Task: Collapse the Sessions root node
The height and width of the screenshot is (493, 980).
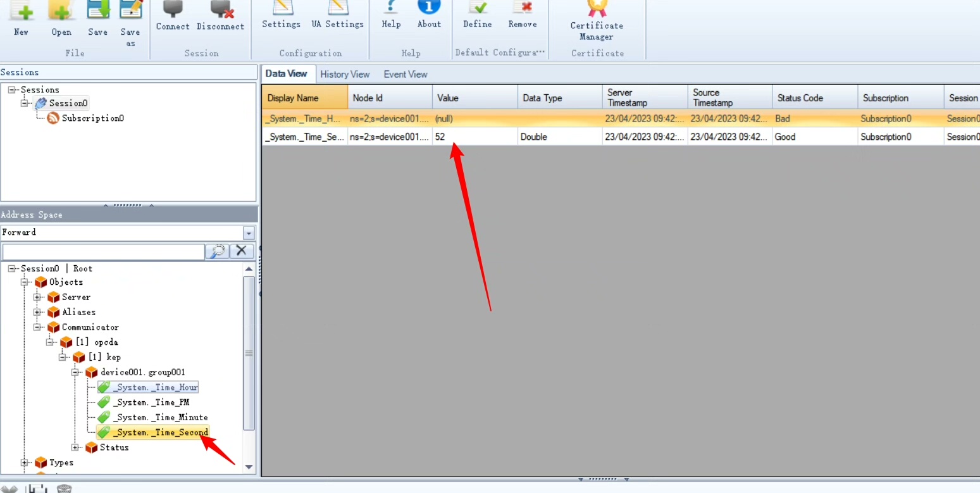Action: [12, 90]
